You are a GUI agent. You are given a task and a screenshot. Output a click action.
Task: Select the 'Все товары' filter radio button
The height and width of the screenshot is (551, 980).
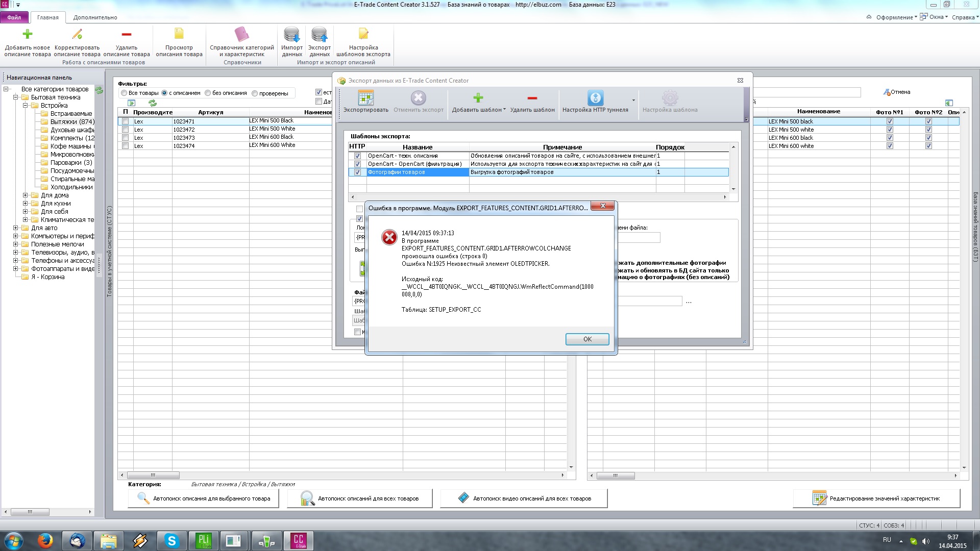coord(124,93)
